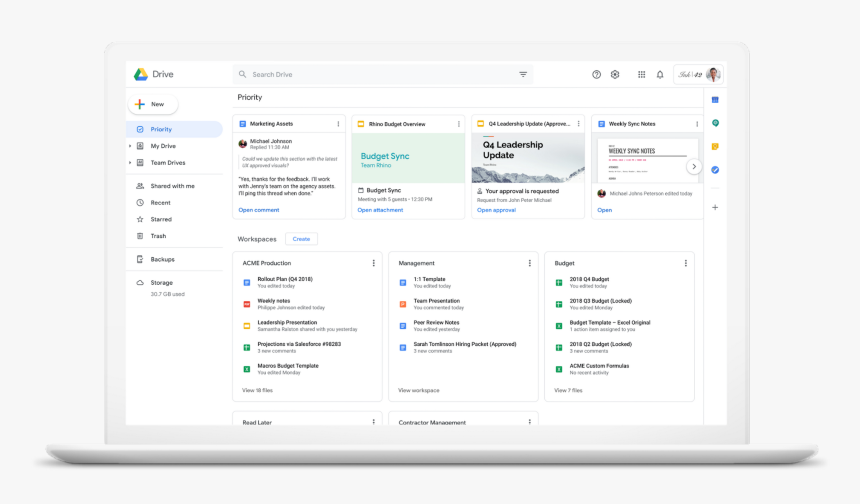Click the New button

(x=153, y=104)
